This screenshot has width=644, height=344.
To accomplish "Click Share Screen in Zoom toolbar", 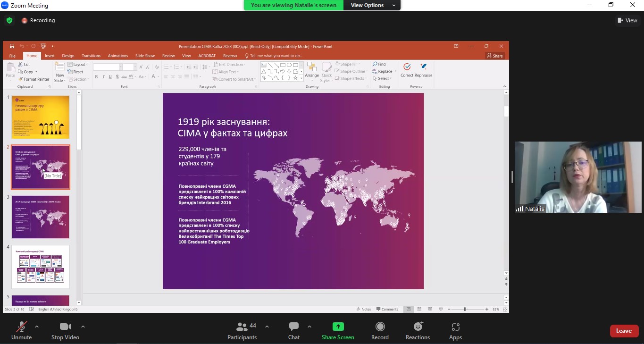I will (x=338, y=331).
